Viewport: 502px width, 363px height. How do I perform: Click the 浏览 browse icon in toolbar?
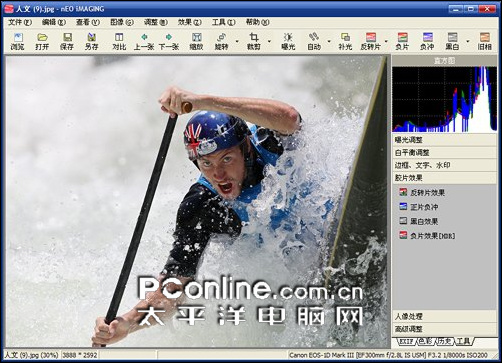[x=17, y=41]
